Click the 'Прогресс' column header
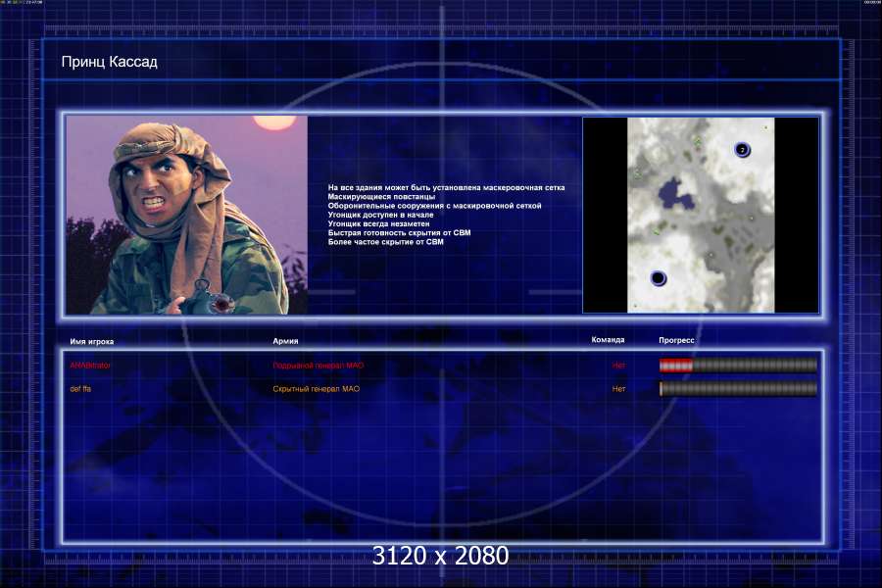The height and width of the screenshot is (588, 882). pyautogui.click(x=676, y=340)
